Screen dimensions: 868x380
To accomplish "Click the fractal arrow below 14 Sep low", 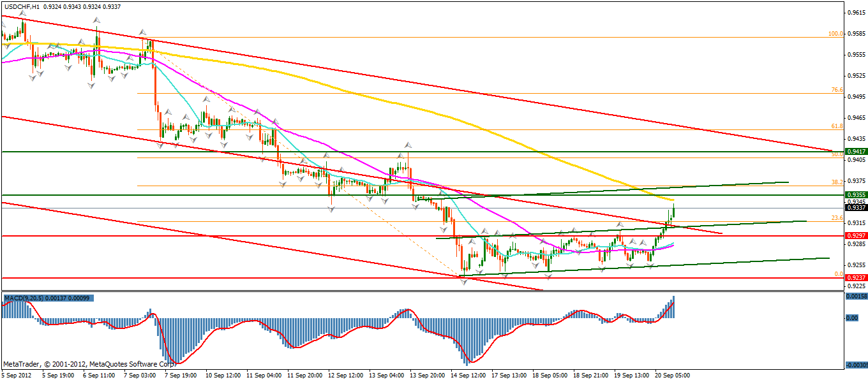I will [465, 282].
